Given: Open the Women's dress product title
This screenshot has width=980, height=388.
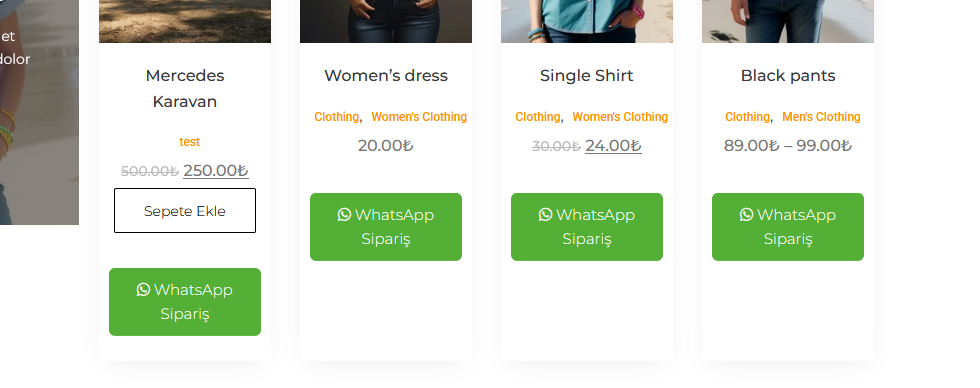Looking at the screenshot, I should click(x=386, y=76).
